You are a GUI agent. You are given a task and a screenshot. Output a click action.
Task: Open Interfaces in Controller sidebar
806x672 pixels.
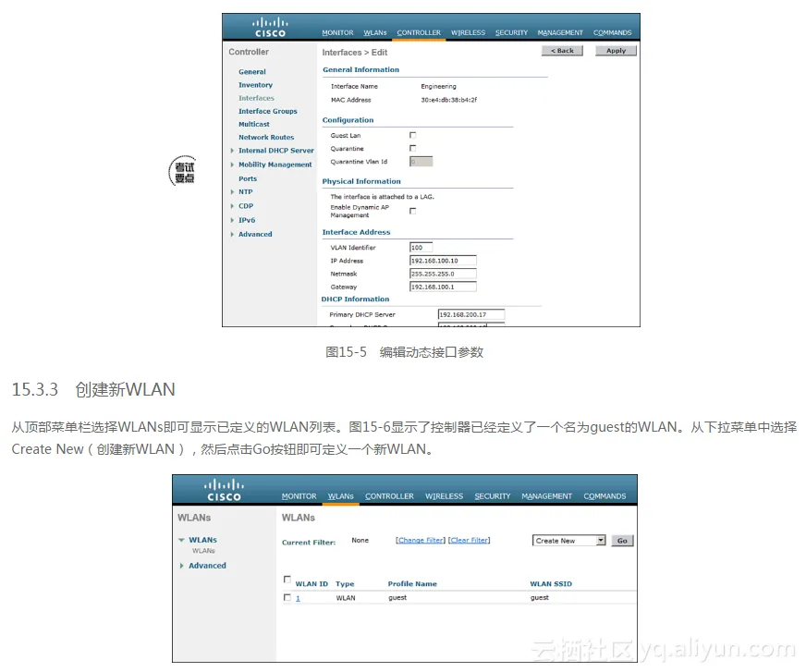coord(256,98)
